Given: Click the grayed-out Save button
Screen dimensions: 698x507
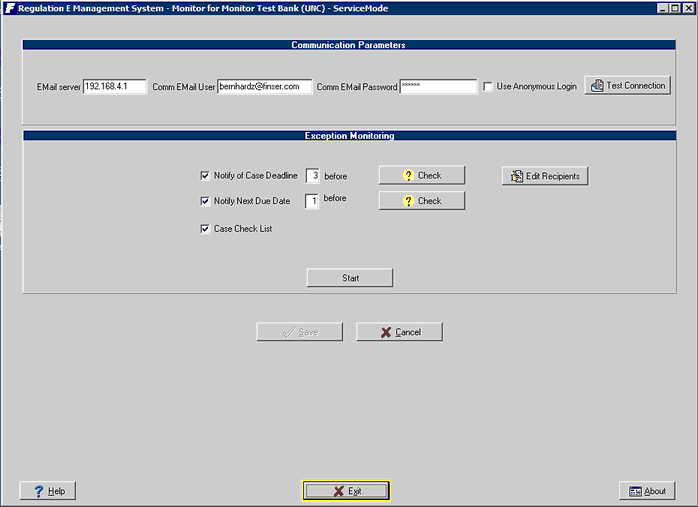Looking at the screenshot, I should (299, 332).
